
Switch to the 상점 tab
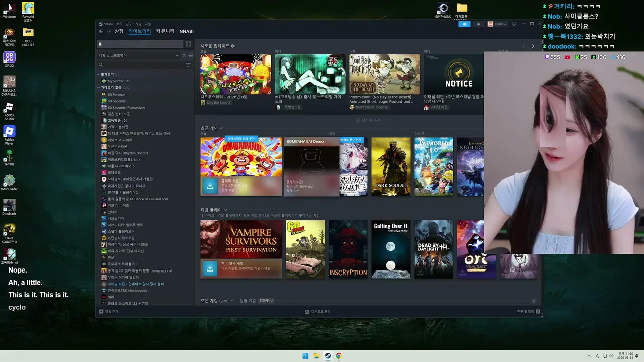pos(119,31)
